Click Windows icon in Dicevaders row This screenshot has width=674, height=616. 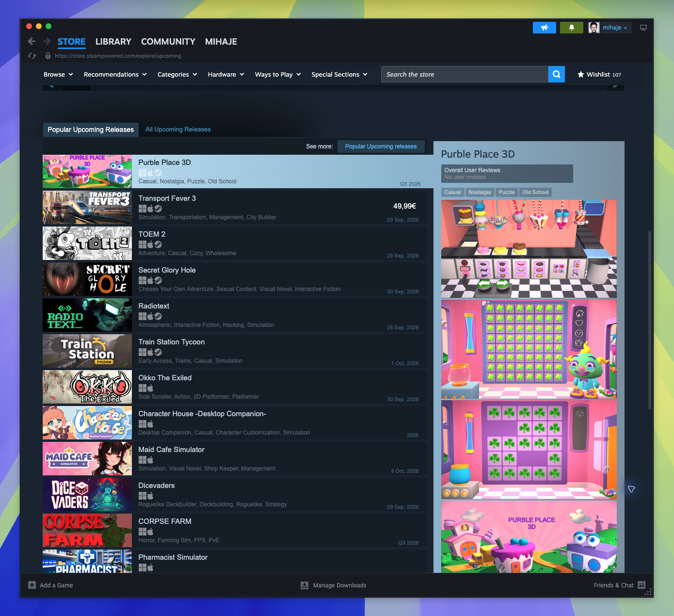142,496
